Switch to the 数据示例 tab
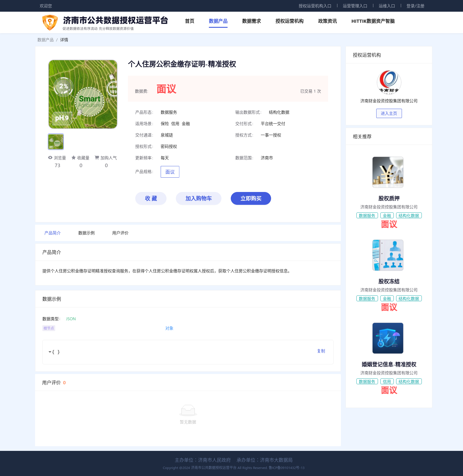 click(x=86, y=233)
